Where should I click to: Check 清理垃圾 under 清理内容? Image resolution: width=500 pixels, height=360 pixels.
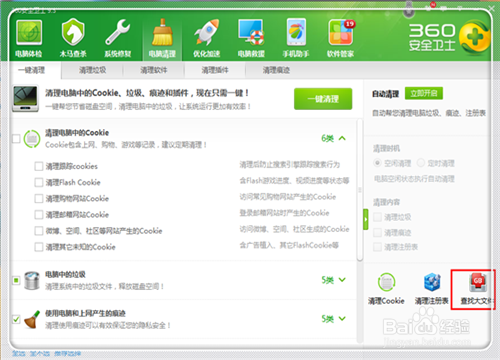[377, 217]
